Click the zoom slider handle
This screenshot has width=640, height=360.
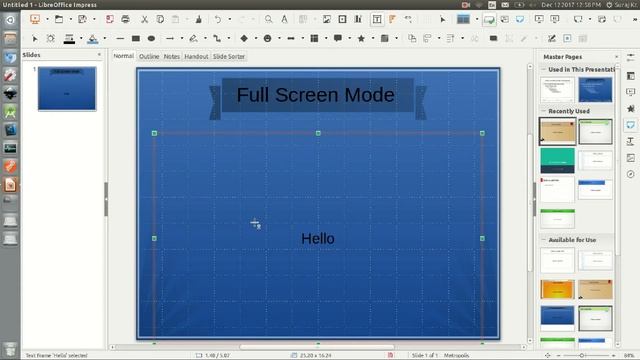[x=582, y=356]
